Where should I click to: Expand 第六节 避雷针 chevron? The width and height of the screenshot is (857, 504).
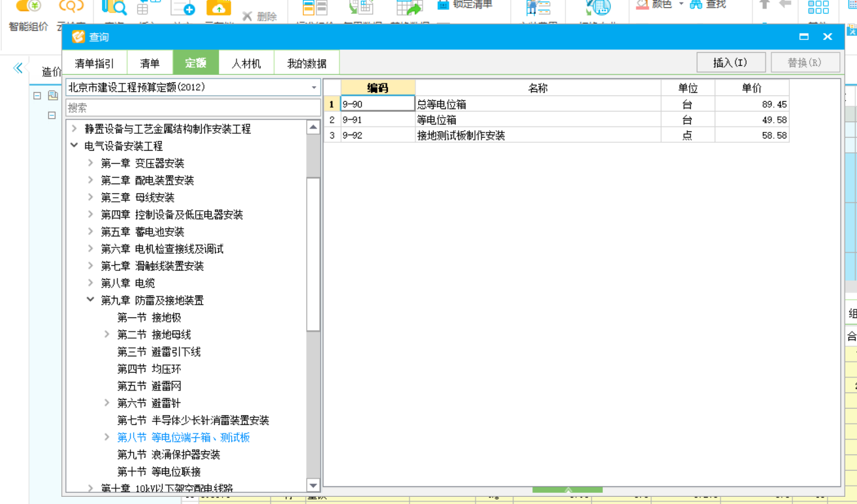click(x=106, y=403)
